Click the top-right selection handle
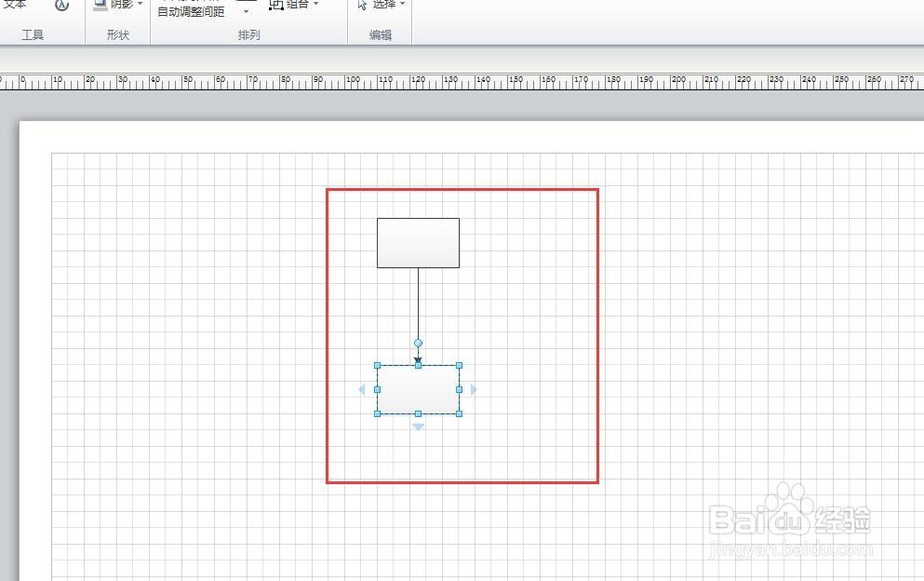The image size is (924, 581). coord(459,365)
